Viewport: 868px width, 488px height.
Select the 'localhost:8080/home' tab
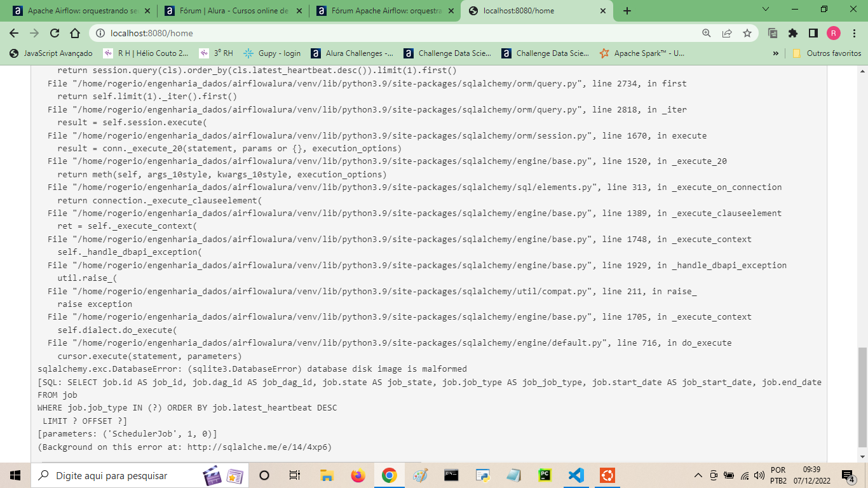(536, 11)
